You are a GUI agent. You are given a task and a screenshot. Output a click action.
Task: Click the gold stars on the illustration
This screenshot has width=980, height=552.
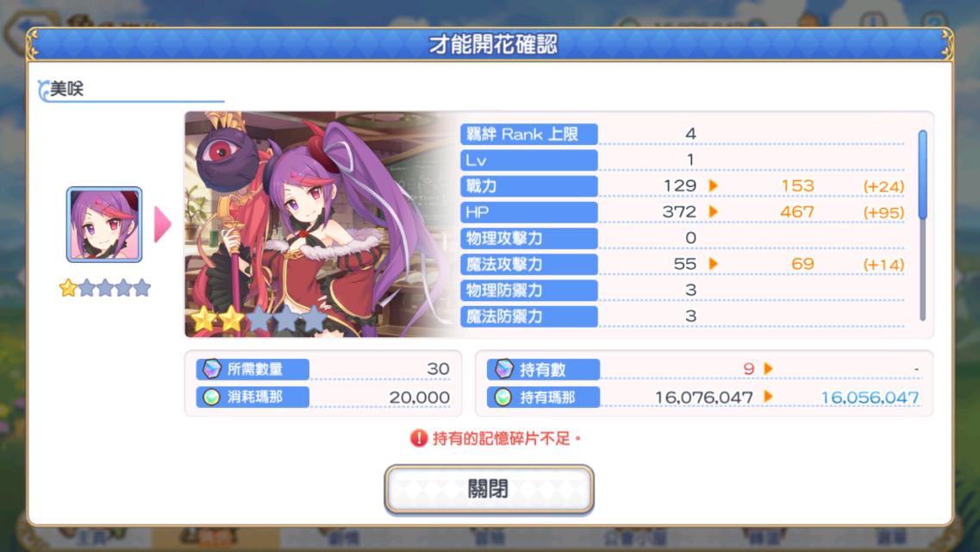pyautogui.click(x=218, y=319)
